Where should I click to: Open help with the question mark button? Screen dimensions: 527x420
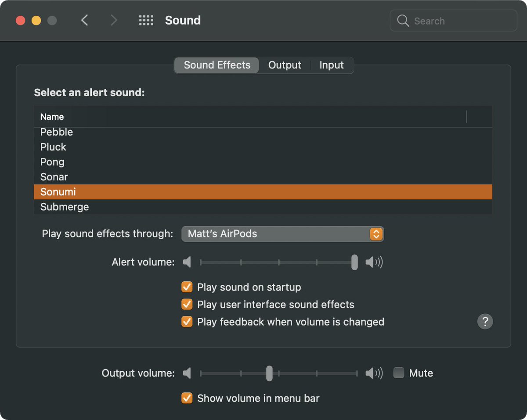485,322
